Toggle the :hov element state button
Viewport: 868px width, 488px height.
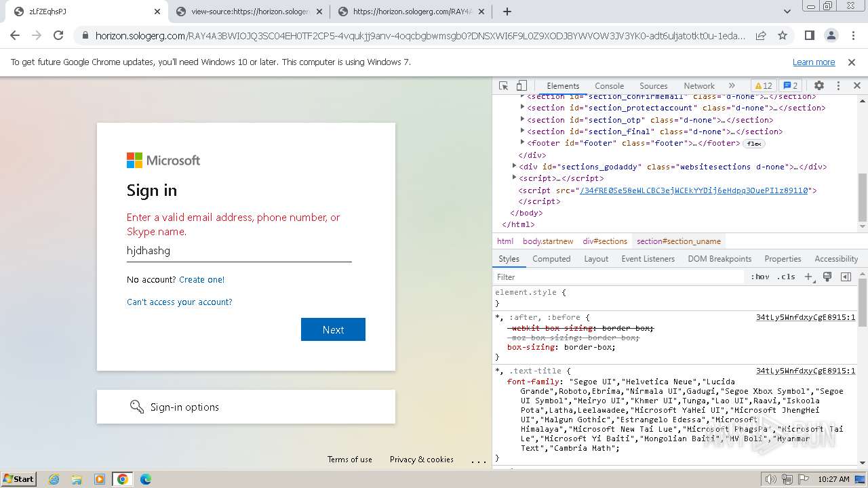[760, 277]
